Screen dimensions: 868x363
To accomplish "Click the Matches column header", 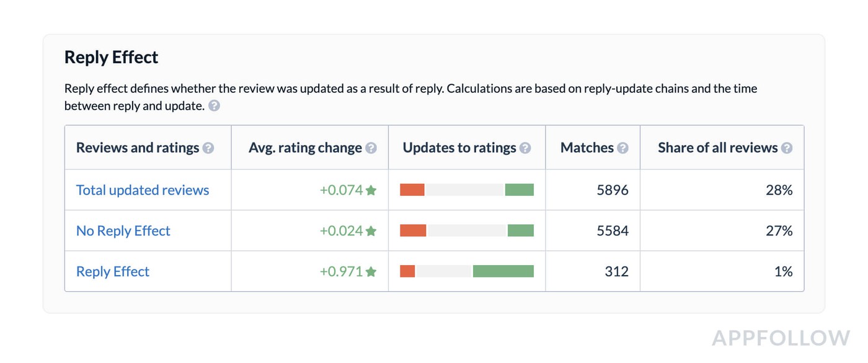I will click(x=587, y=148).
